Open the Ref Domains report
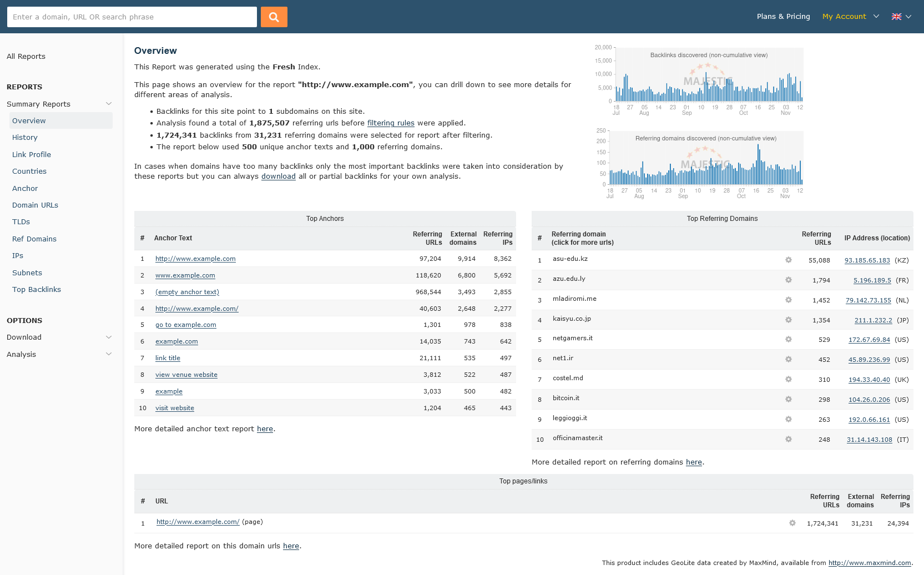 point(34,239)
